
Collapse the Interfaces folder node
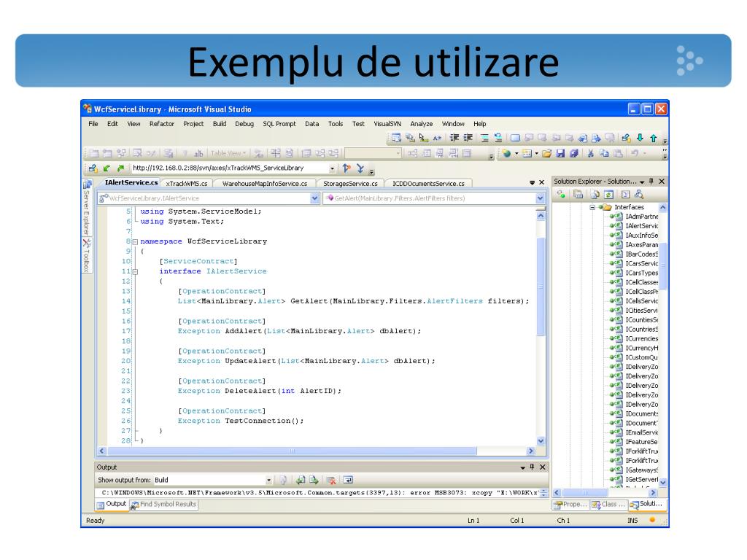click(592, 207)
